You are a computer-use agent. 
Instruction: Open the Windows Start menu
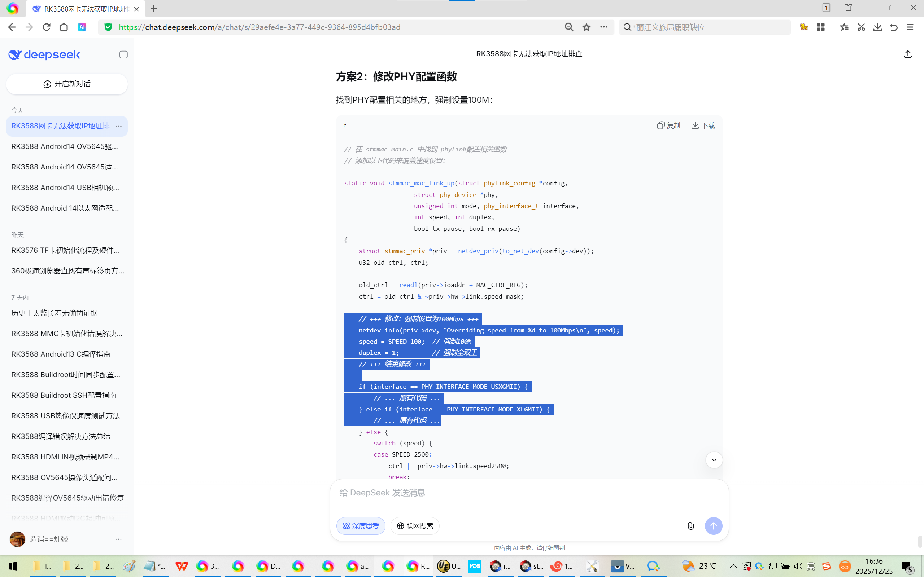click(13, 566)
